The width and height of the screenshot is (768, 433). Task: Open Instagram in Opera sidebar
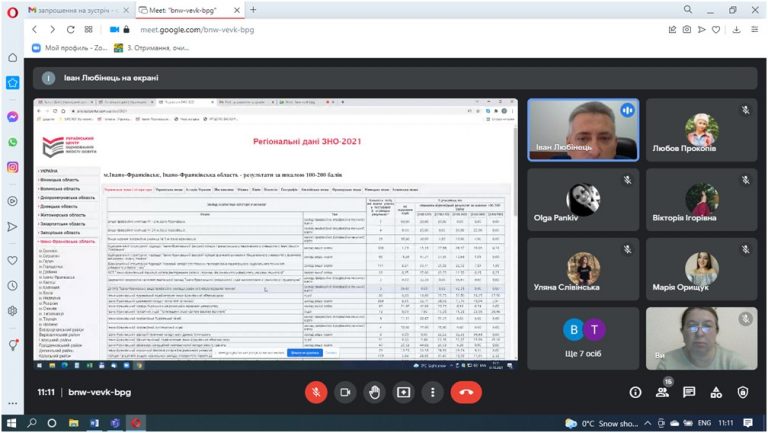click(x=13, y=168)
